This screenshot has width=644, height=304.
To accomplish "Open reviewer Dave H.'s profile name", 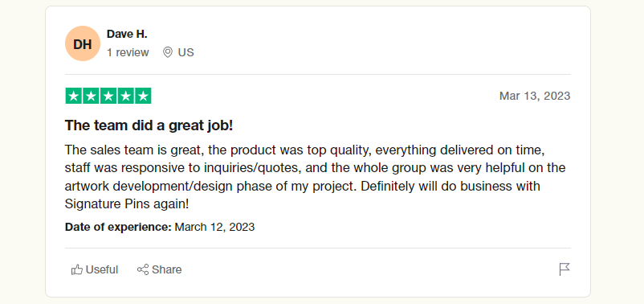I will (127, 34).
